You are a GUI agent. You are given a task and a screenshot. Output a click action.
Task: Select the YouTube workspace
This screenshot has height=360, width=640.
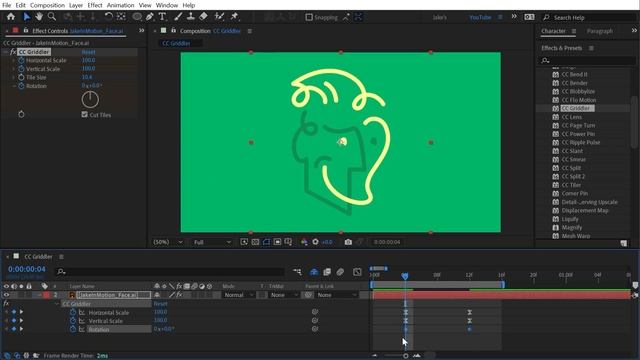coord(480,18)
